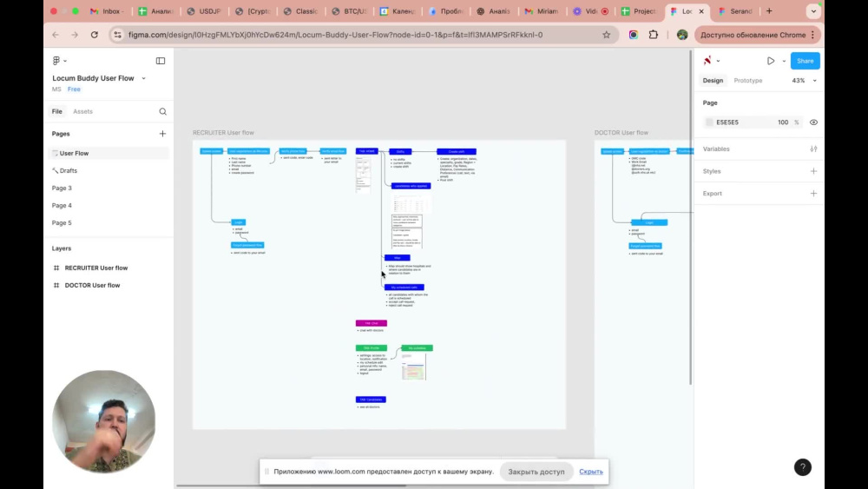Click Закрыть доступ stop sharing button
Viewport: 868px width, 489px height.
click(536, 472)
